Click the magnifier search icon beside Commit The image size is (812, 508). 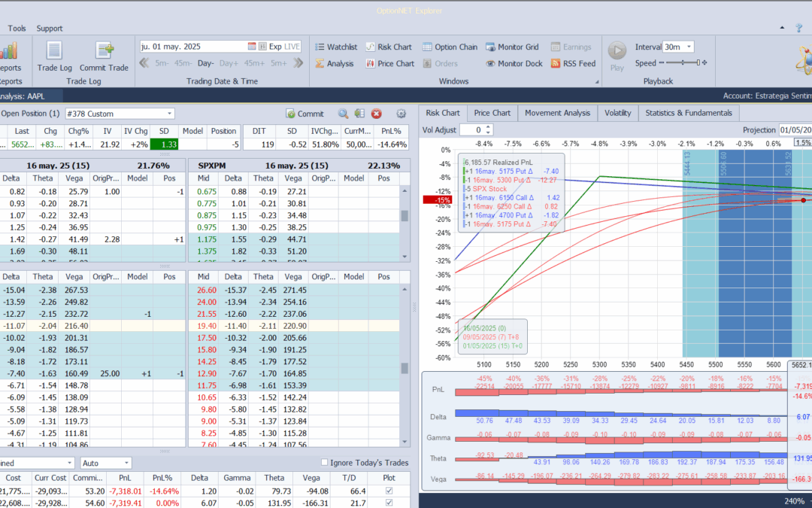pyautogui.click(x=343, y=114)
